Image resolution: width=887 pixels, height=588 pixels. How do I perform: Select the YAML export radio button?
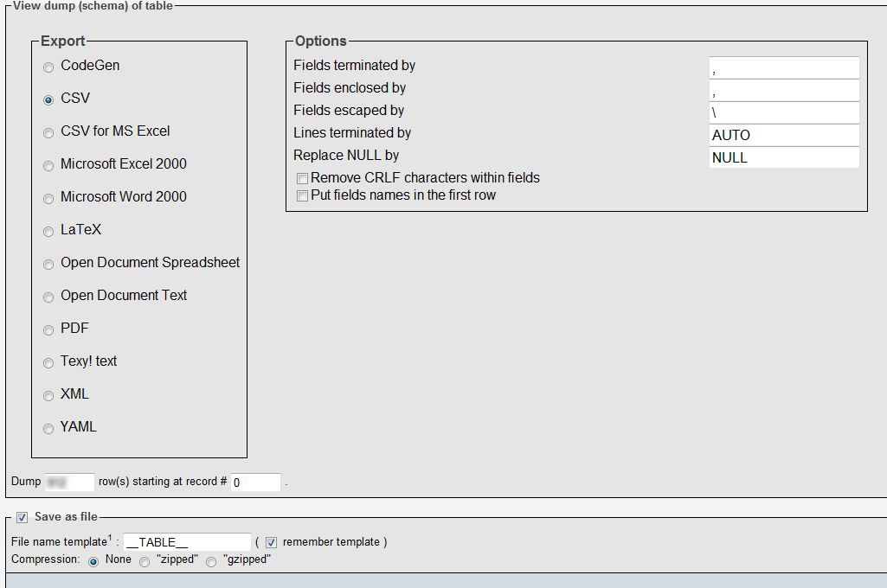pos(48,429)
